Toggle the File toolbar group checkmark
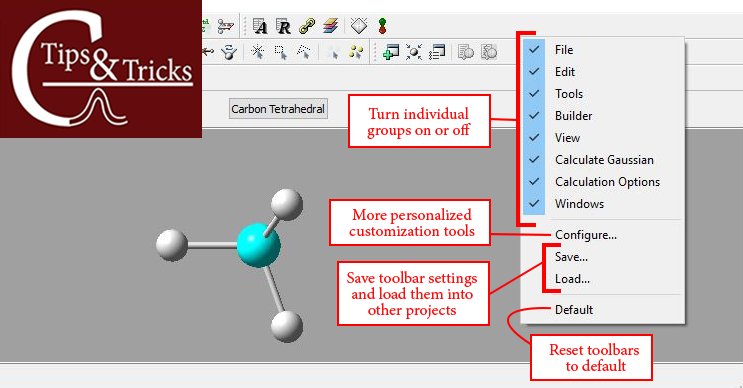This screenshot has width=743, height=388. 534,49
